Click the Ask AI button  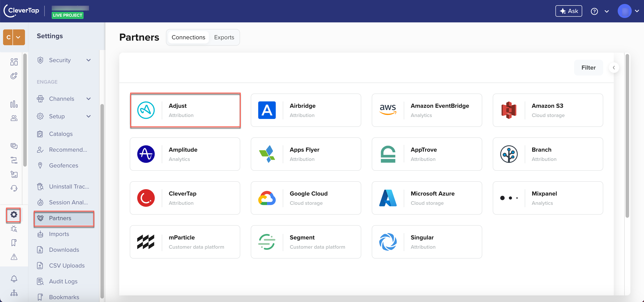(x=569, y=11)
